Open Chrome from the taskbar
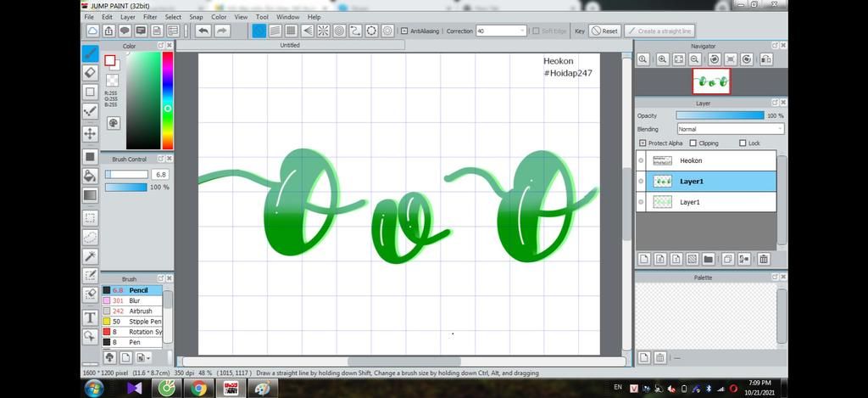 click(x=199, y=389)
